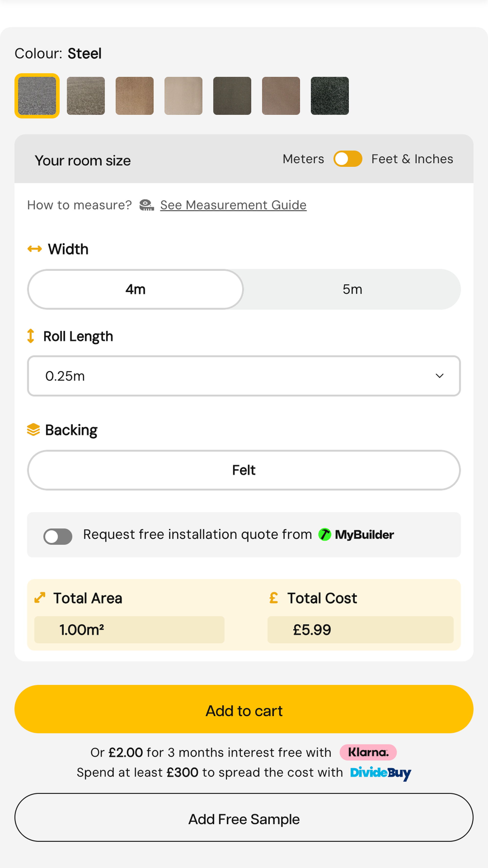
Task: Click the Total Area diagonal arrow icon
Action: coord(40,598)
